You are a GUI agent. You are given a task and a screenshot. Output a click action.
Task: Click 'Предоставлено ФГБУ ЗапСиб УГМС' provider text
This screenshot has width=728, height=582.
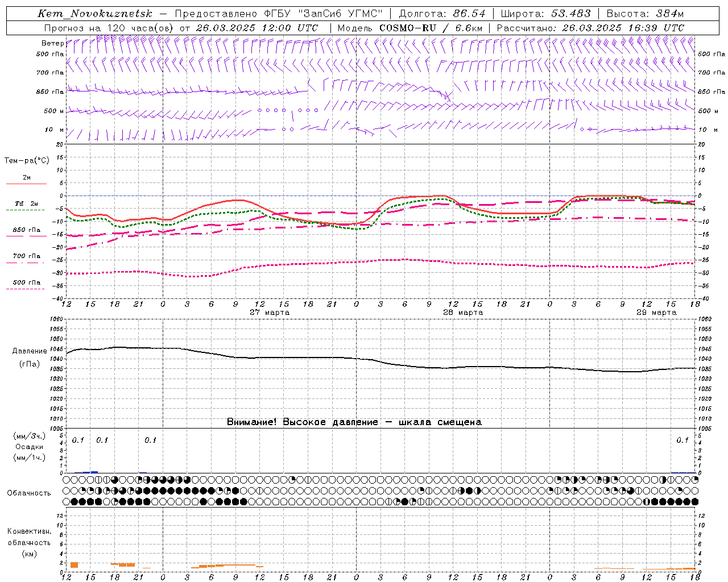(279, 14)
